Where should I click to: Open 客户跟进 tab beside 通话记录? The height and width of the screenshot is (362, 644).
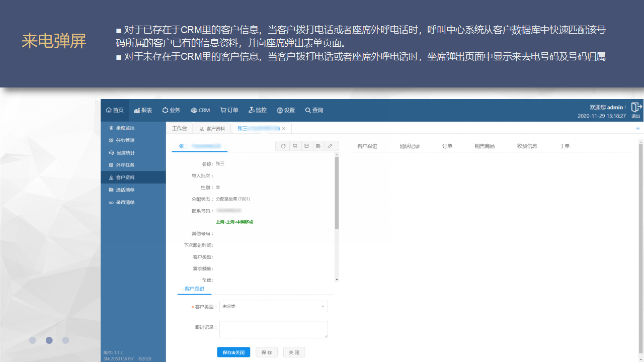[367, 146]
